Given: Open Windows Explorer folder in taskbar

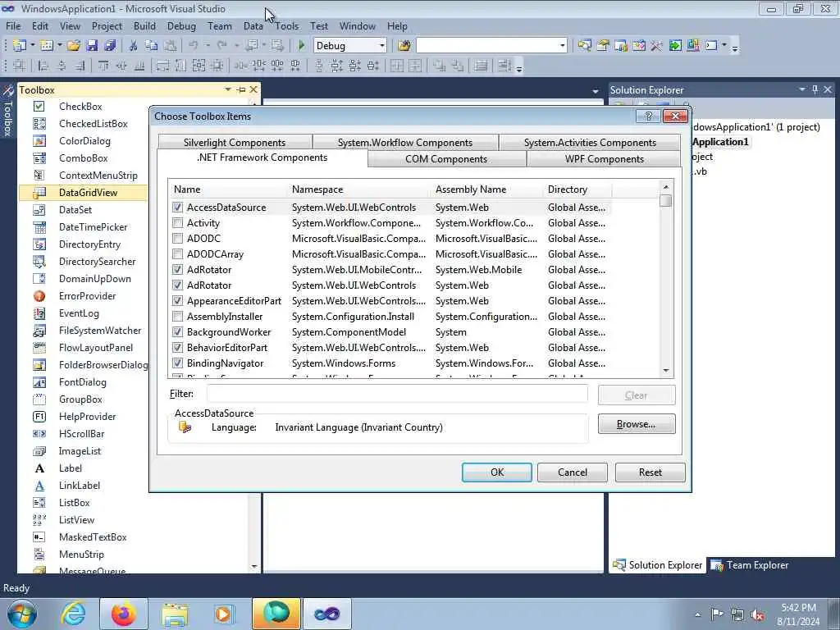Looking at the screenshot, I should click(175, 614).
